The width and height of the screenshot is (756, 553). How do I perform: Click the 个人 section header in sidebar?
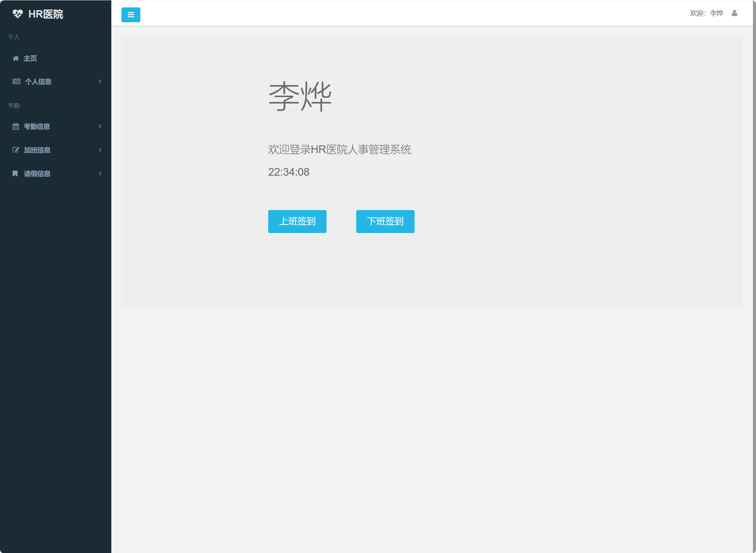[x=13, y=37]
